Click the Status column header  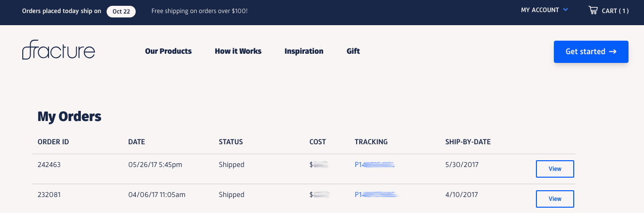[x=231, y=142]
